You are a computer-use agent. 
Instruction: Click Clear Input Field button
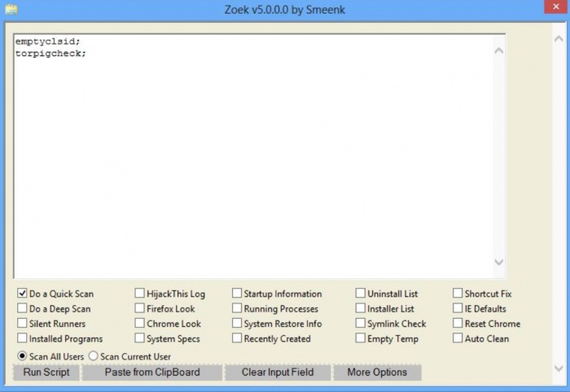click(278, 372)
